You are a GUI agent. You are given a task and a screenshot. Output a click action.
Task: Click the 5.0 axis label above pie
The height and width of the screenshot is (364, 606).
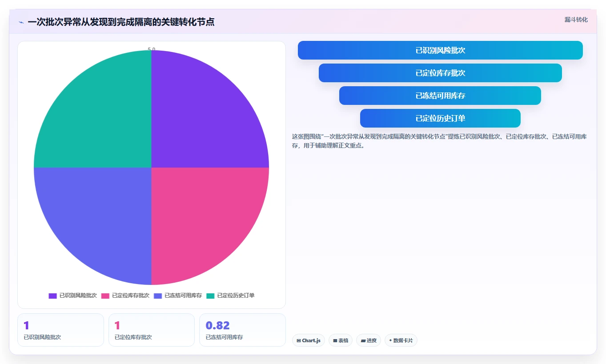click(x=152, y=49)
